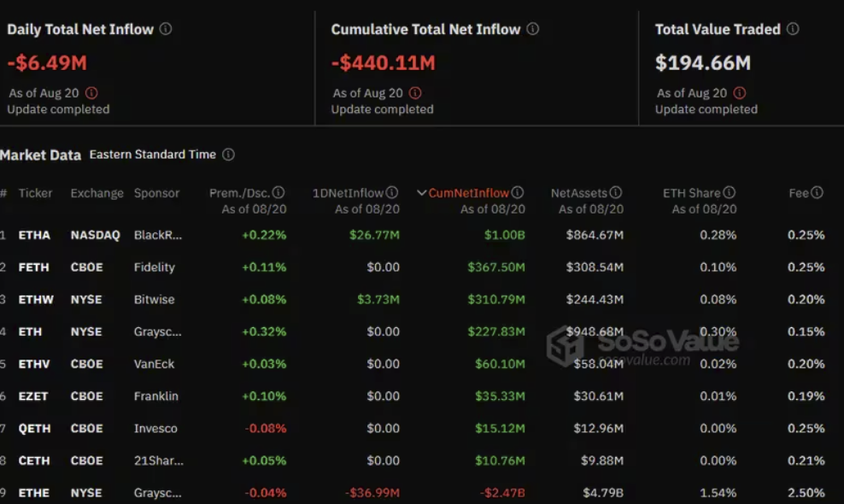Click $1.00B cumulative inflow value

[x=504, y=235]
